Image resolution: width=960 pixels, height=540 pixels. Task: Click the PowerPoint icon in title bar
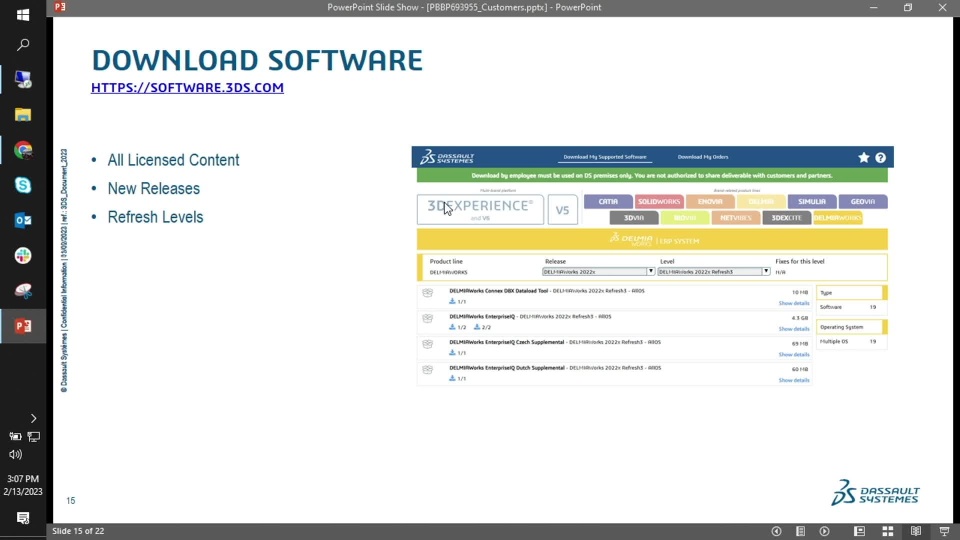(x=60, y=7)
